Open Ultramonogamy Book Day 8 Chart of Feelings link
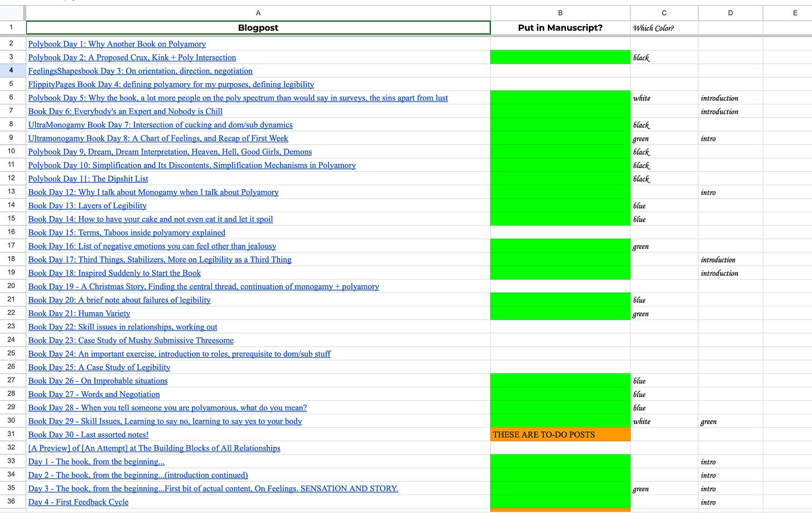812x513 pixels. pos(158,138)
